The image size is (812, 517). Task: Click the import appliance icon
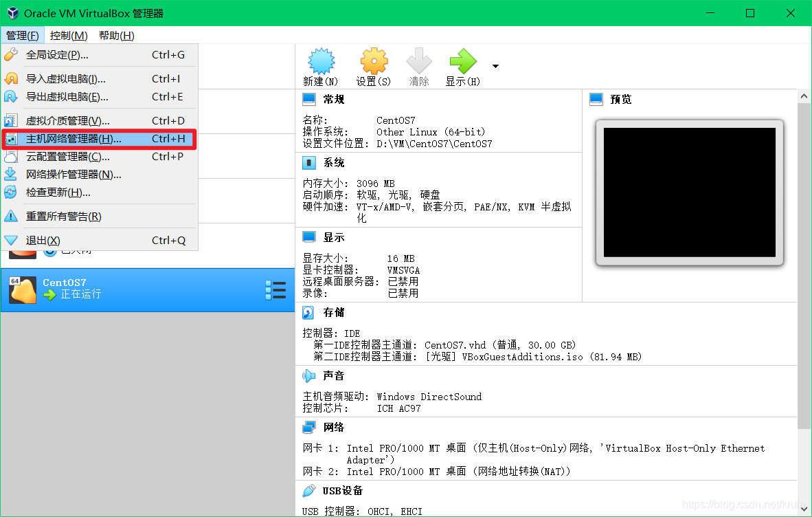point(11,79)
